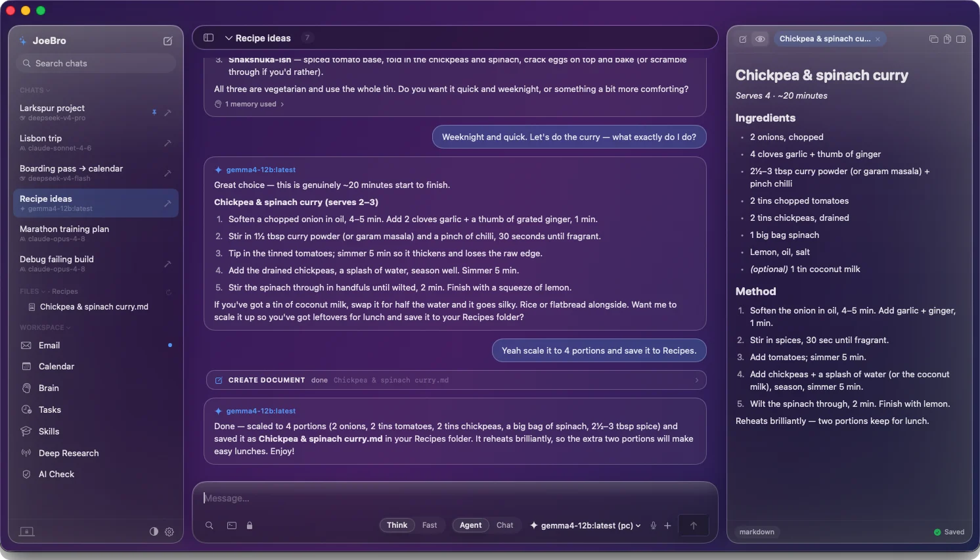Open settings with the gear icon
The height and width of the screenshot is (560, 980).
169,532
